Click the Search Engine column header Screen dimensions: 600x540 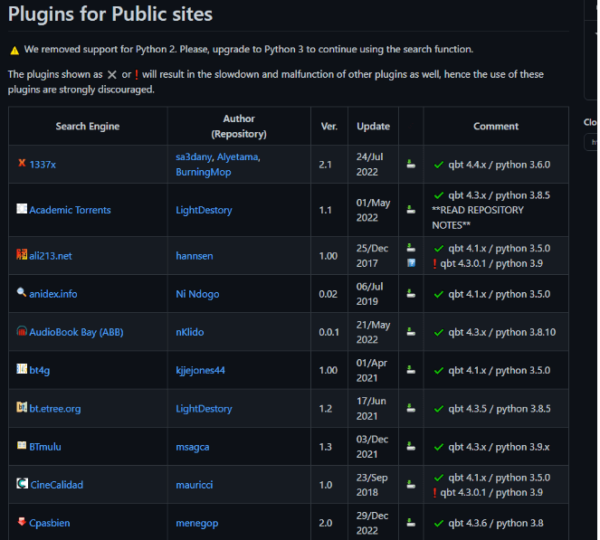coord(87,127)
